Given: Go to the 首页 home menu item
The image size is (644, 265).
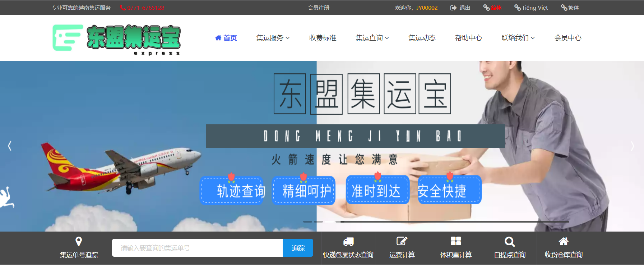Looking at the screenshot, I should [226, 38].
